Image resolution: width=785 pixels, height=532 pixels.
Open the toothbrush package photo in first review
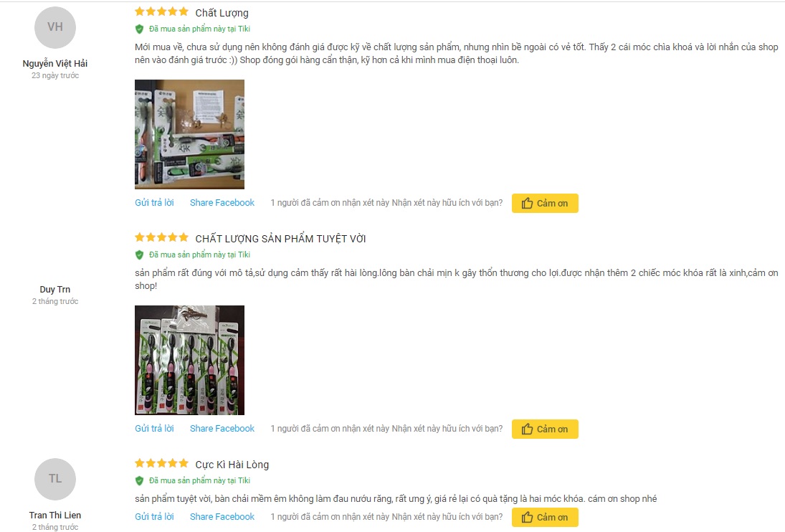(190, 134)
